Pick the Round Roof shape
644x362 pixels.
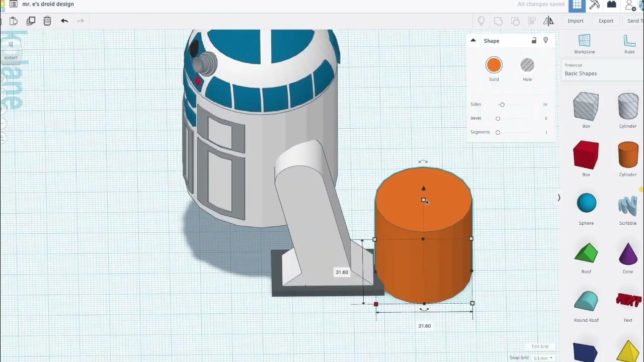586,301
